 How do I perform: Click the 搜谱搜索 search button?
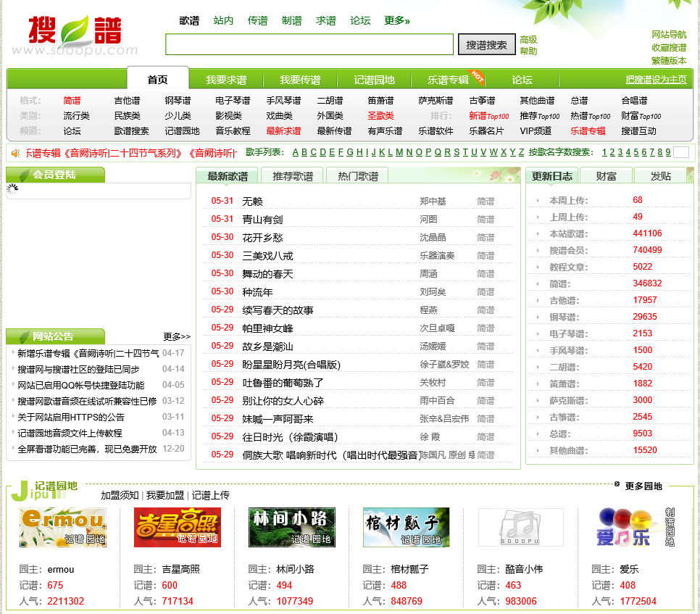tap(486, 44)
